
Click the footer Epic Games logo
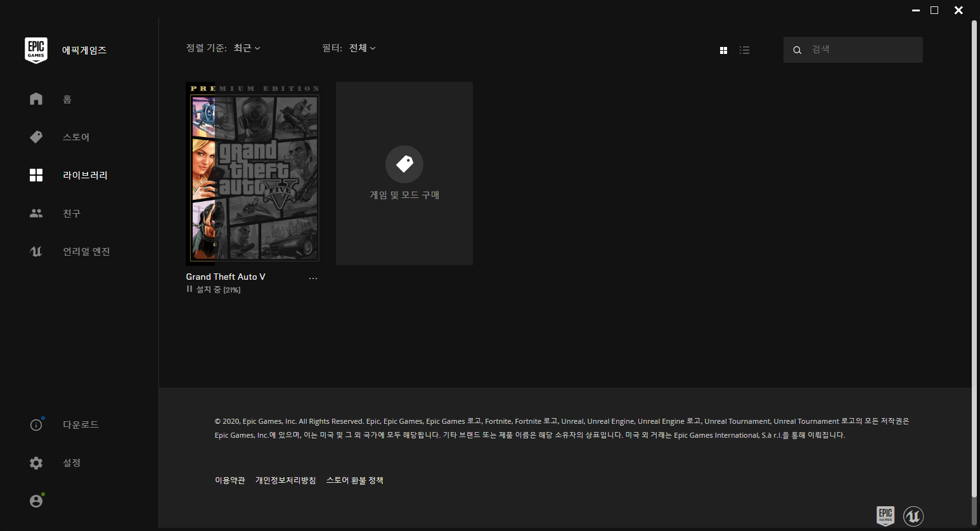tap(886, 516)
